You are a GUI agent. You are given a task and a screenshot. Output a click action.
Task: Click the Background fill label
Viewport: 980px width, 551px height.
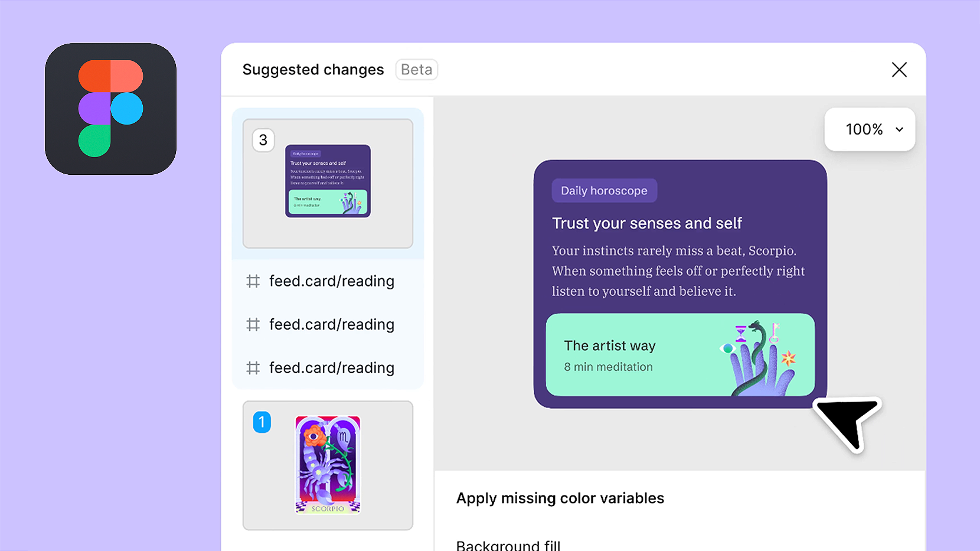[x=508, y=545]
